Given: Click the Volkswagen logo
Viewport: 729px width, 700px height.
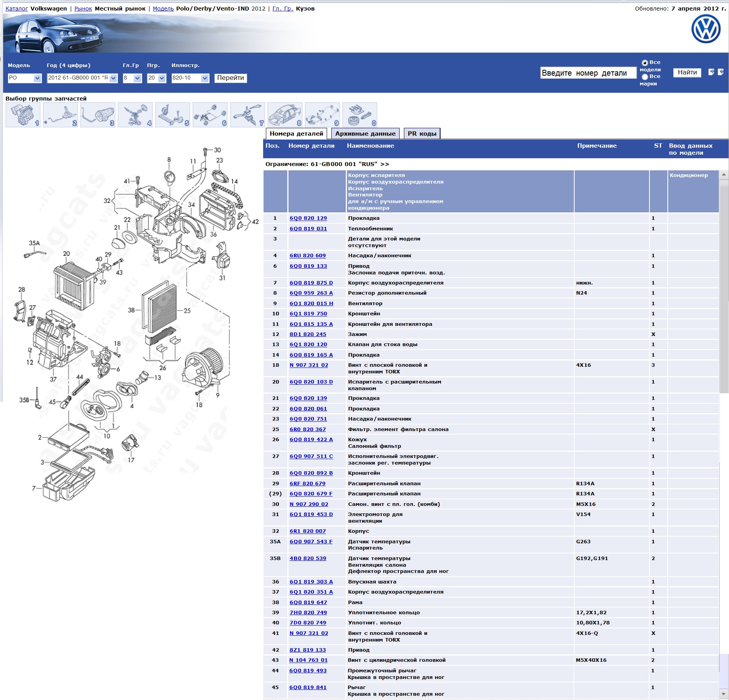Looking at the screenshot, I should click(706, 29).
